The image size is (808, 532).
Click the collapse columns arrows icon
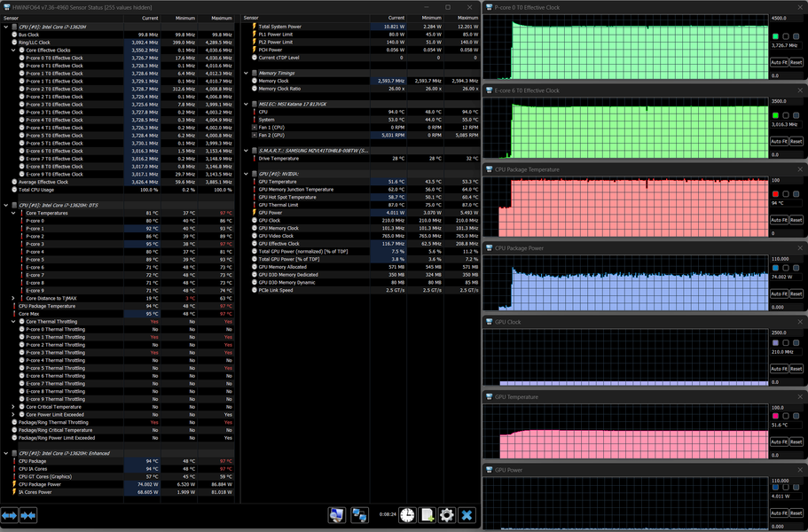pos(28,515)
